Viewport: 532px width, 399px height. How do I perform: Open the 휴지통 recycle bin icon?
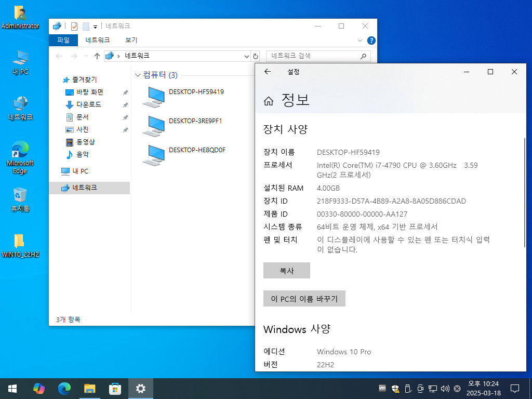[x=20, y=199]
